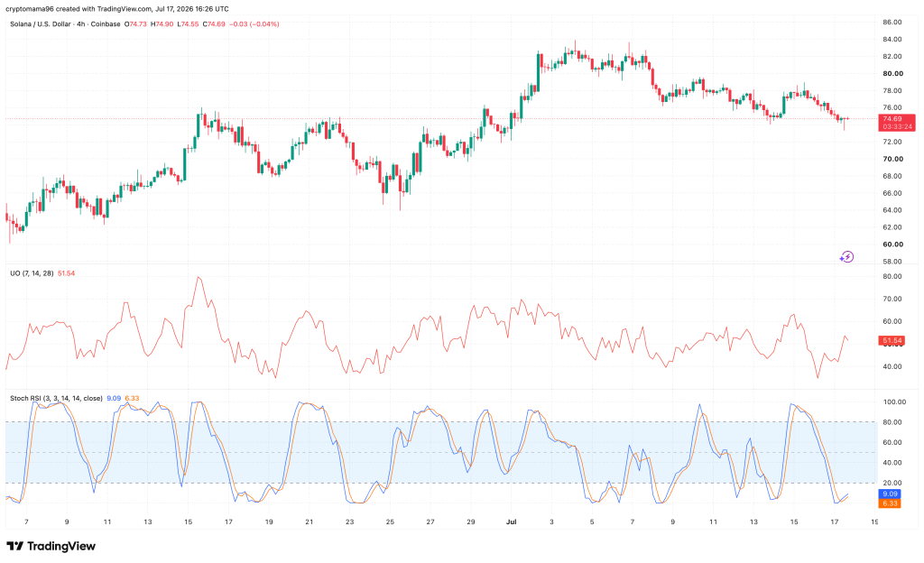Click the red UO value tag 51.54
924x563 pixels.
892,340
